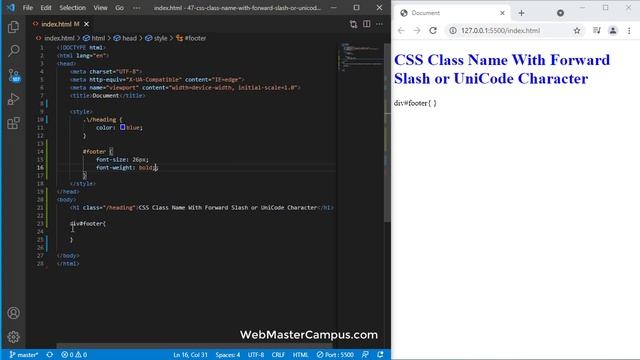Open the Edit menu

(46, 8)
